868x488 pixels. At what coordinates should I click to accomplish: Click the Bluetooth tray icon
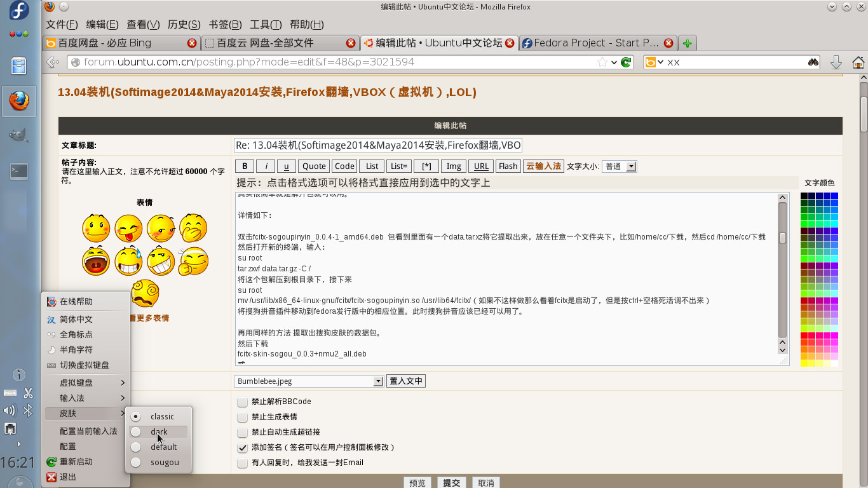point(28,411)
